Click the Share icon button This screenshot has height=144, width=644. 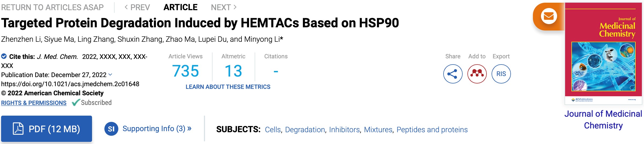pyautogui.click(x=453, y=74)
